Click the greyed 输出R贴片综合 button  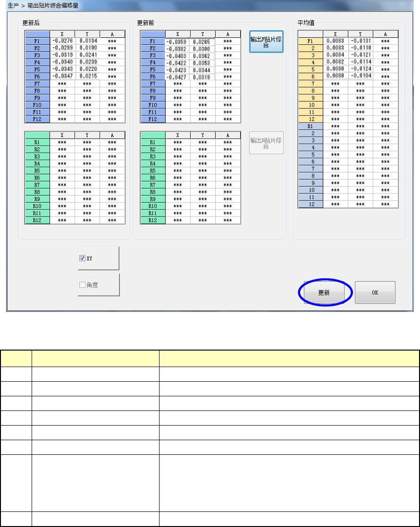point(266,143)
